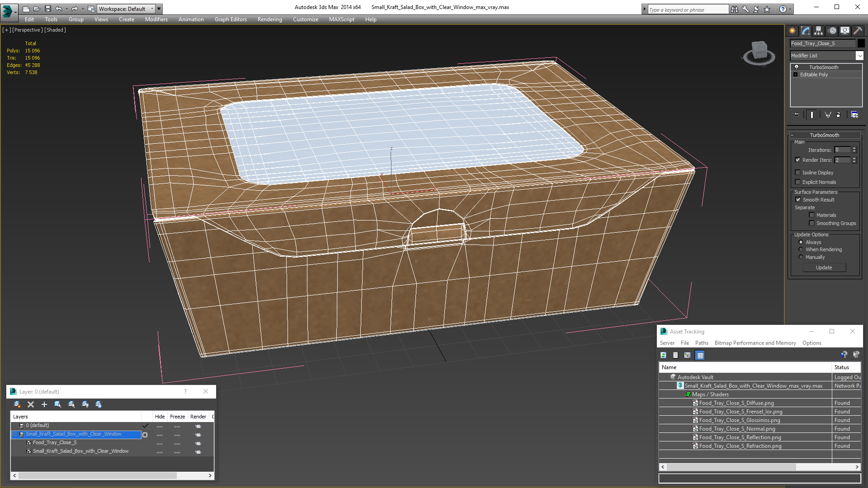Switch to the Motion panel tab
The width and height of the screenshot is (868, 488).
point(832,31)
